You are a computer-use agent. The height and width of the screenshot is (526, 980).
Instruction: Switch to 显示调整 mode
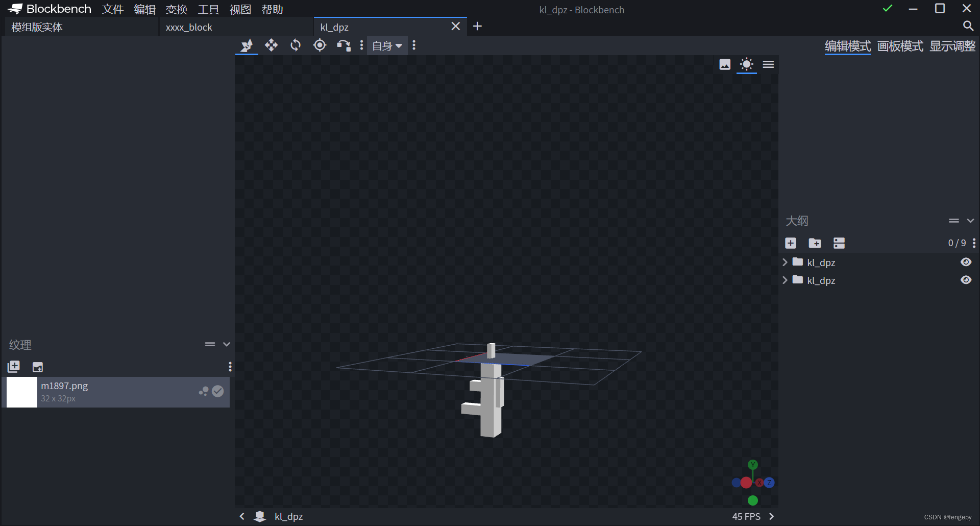pos(952,46)
